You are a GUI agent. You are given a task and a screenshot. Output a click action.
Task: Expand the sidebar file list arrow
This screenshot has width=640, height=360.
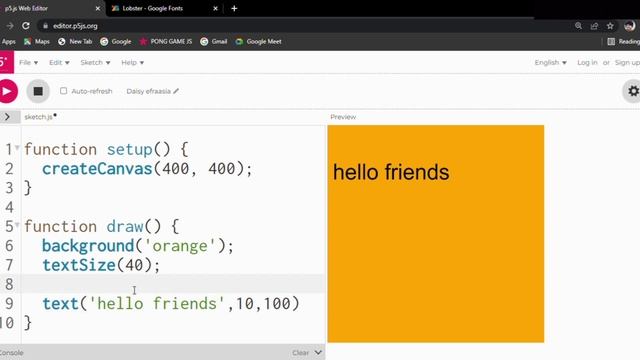7,117
